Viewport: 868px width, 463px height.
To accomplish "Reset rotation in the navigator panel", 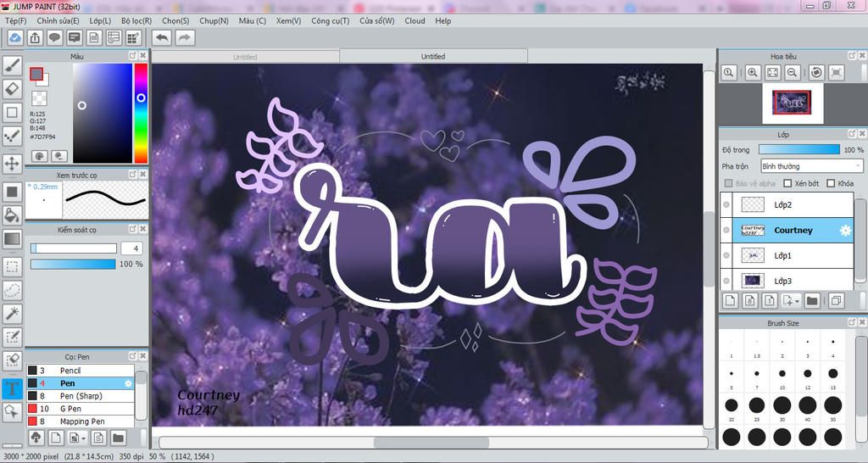I will 816,72.
